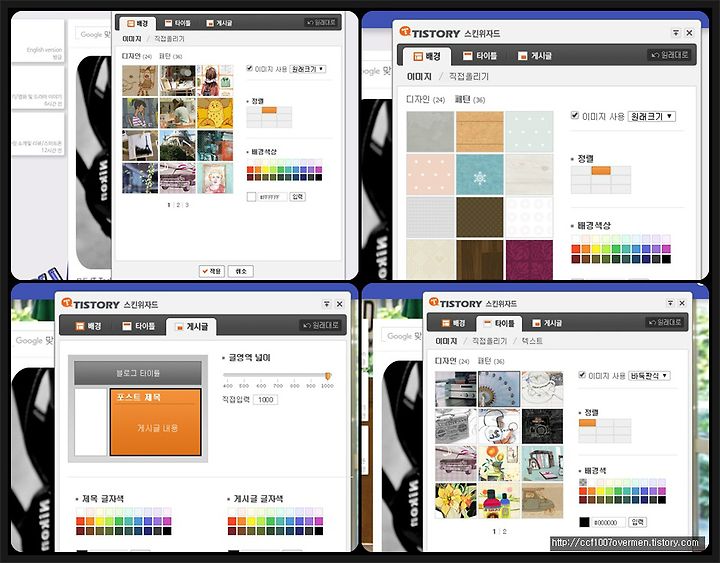This screenshot has width=720, height=563.
Task: Click 원래대로 reset in top-left wizard
Action: [321, 23]
